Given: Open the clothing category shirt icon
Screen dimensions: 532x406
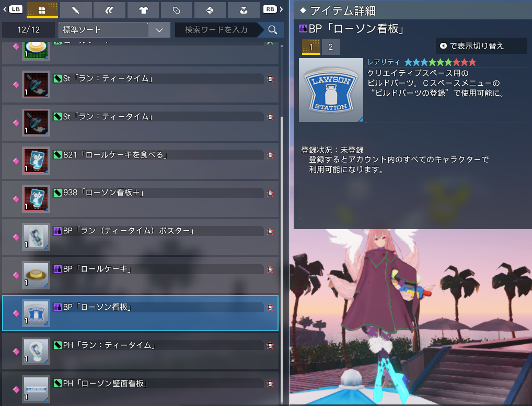Looking at the screenshot, I should pyautogui.click(x=143, y=10).
